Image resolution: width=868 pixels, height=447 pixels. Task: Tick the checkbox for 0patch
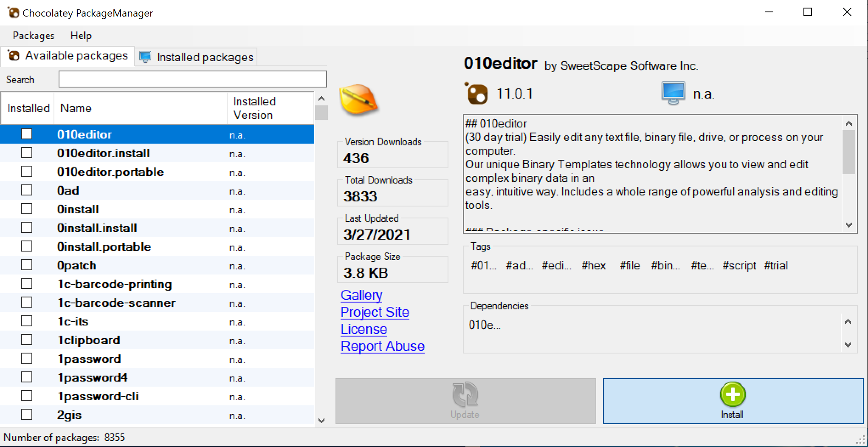point(27,265)
